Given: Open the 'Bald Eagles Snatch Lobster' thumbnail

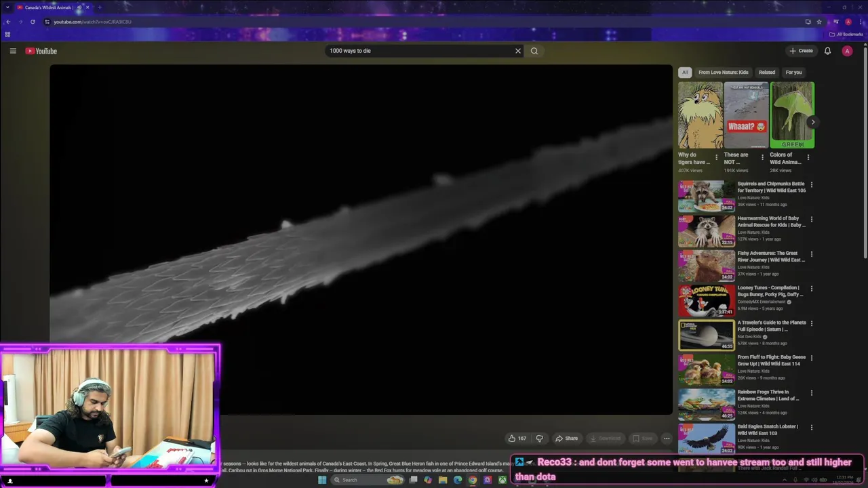Looking at the screenshot, I should (x=707, y=439).
